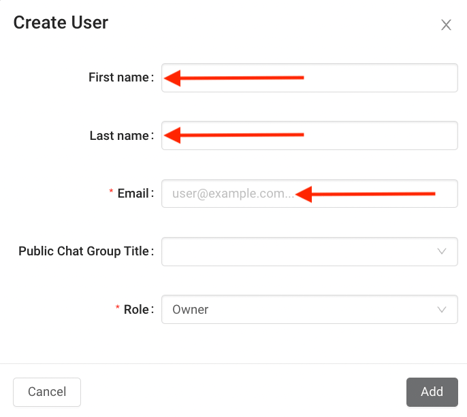Click the Last name label
Viewport: 467px width, 417px height.
(122, 135)
